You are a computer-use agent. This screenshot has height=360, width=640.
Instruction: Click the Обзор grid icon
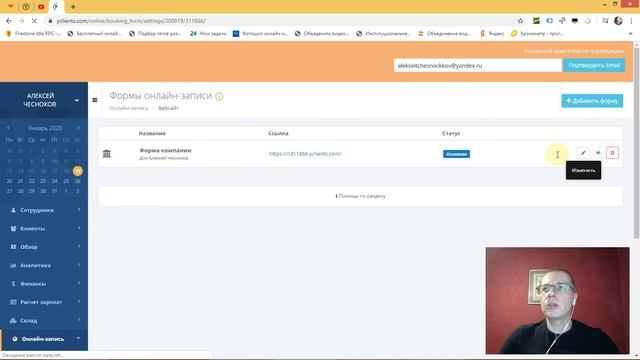[13, 247]
